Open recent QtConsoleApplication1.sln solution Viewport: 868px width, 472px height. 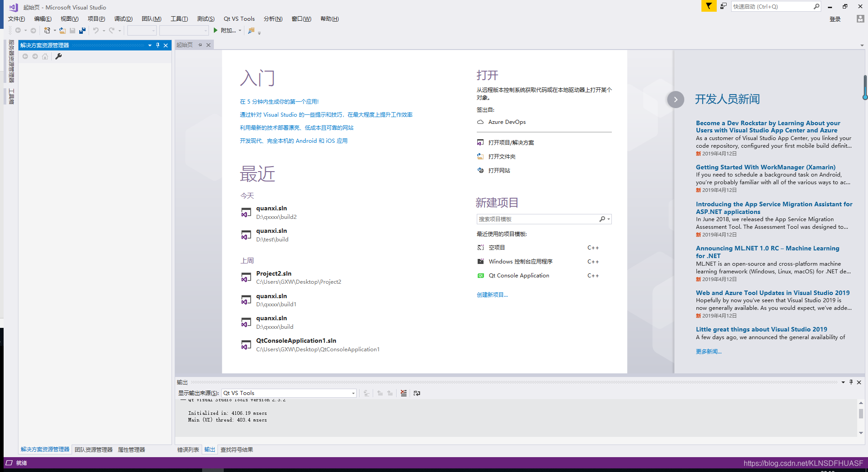pyautogui.click(x=311, y=345)
